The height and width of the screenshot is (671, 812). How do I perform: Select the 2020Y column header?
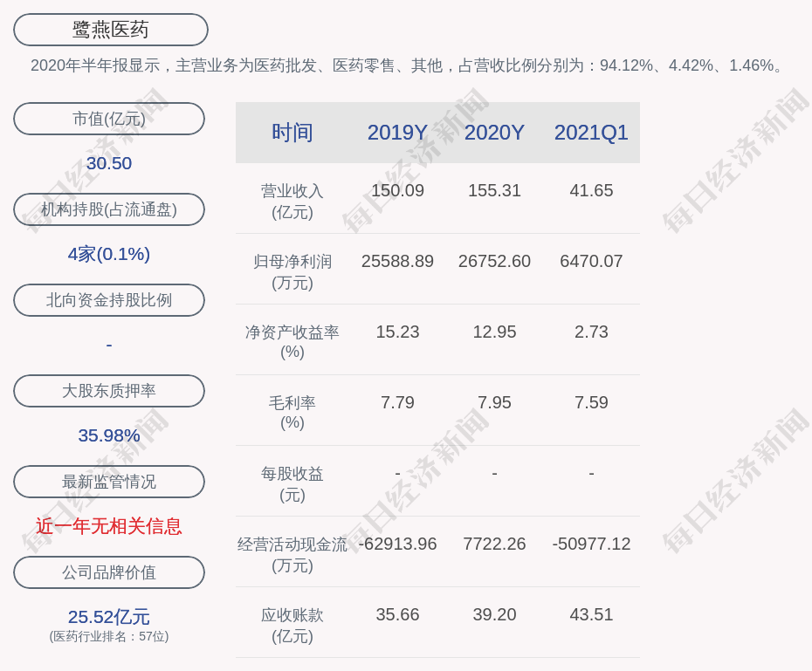pyautogui.click(x=494, y=133)
